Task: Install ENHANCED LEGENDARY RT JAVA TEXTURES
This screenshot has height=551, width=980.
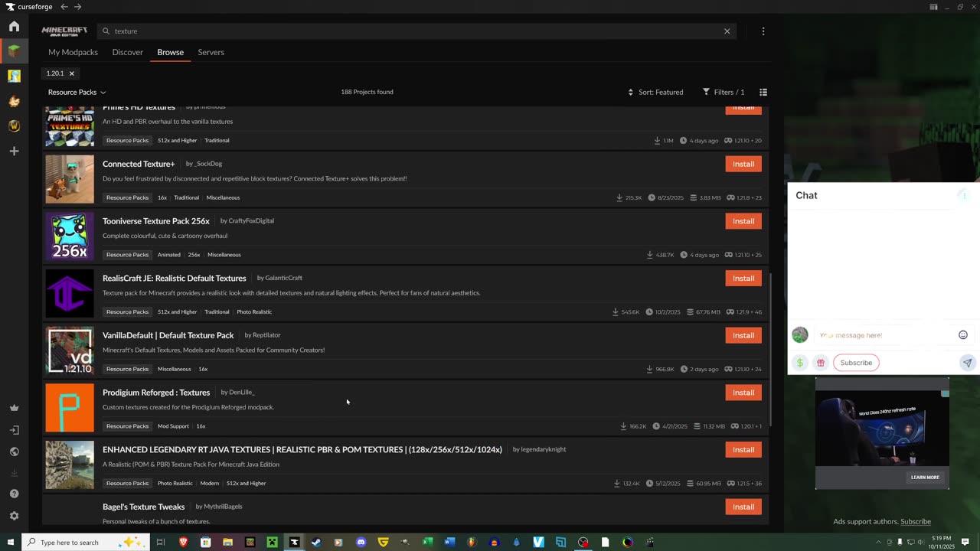Action: click(743, 449)
